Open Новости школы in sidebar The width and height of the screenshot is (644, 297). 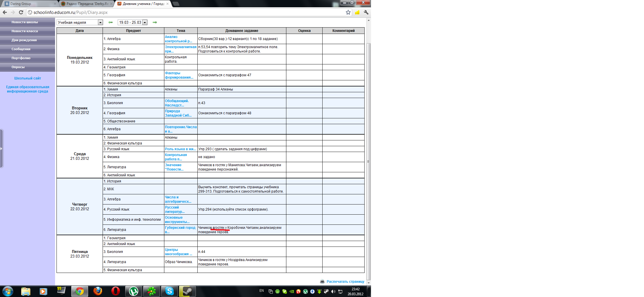tap(28, 22)
